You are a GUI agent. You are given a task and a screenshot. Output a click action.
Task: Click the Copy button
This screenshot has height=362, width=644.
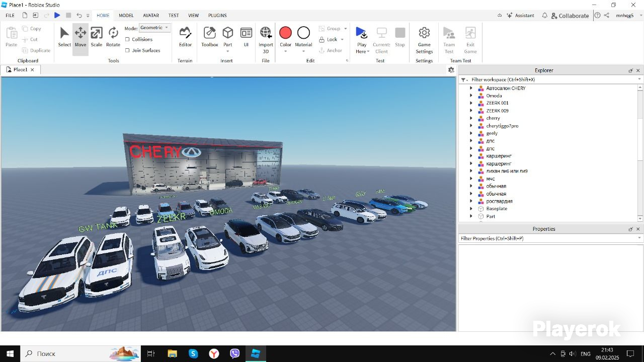click(x=32, y=29)
